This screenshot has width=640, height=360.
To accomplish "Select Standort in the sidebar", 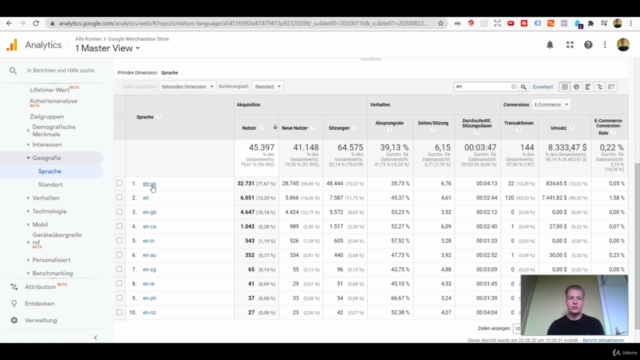I will click(x=50, y=184).
